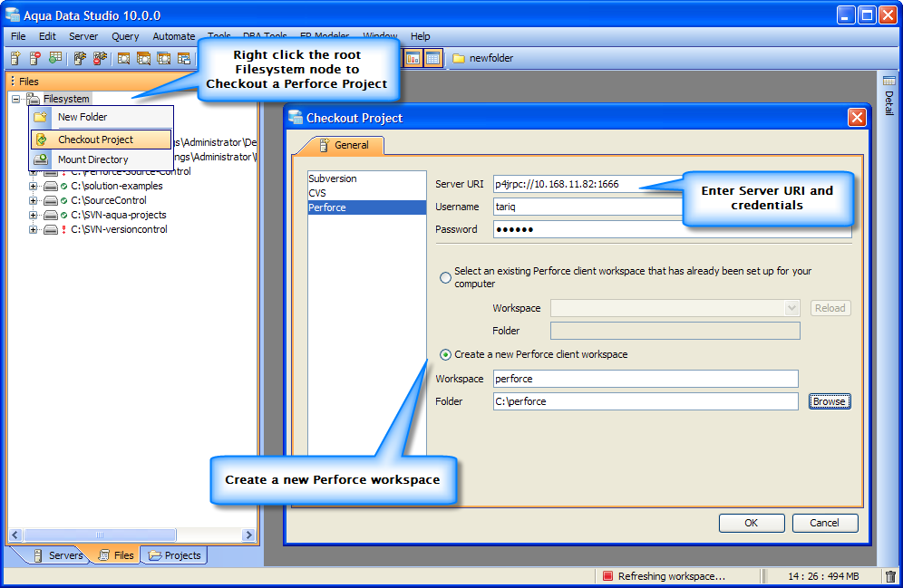Select CVS in the source control list

pos(367,193)
